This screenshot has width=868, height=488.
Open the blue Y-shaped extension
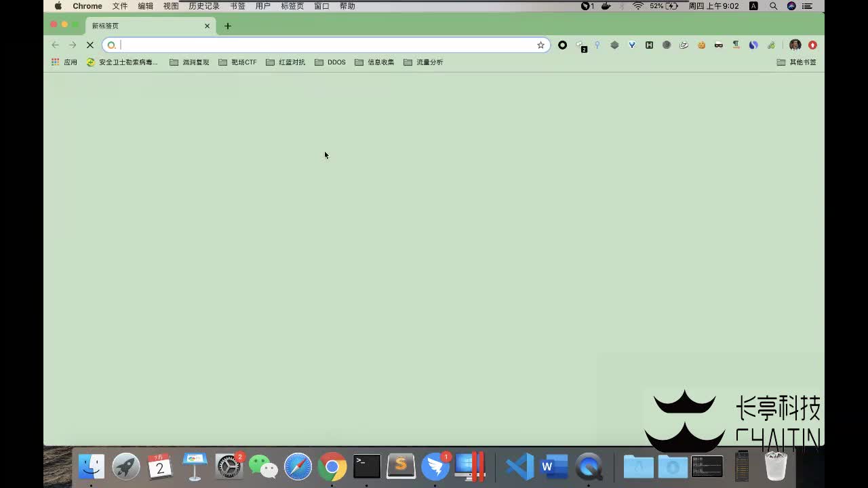632,45
